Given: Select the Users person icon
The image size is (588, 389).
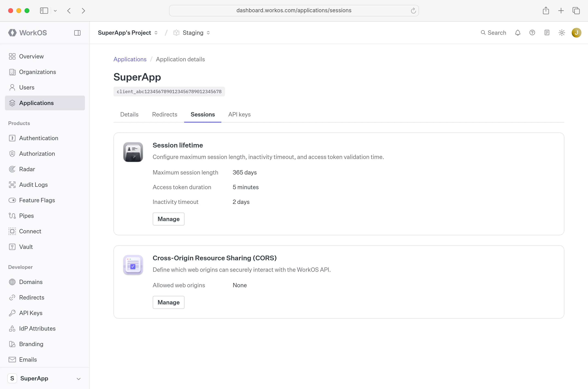Looking at the screenshot, I should point(12,87).
